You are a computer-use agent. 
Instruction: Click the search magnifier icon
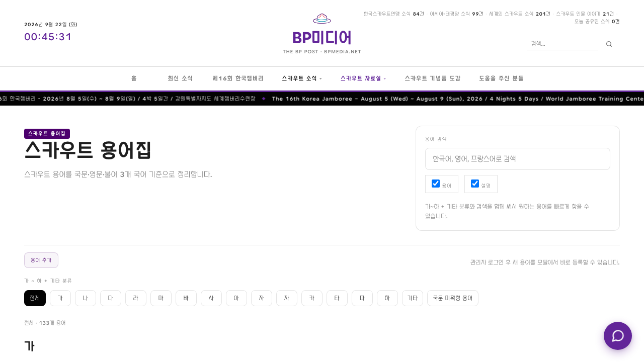(x=609, y=44)
